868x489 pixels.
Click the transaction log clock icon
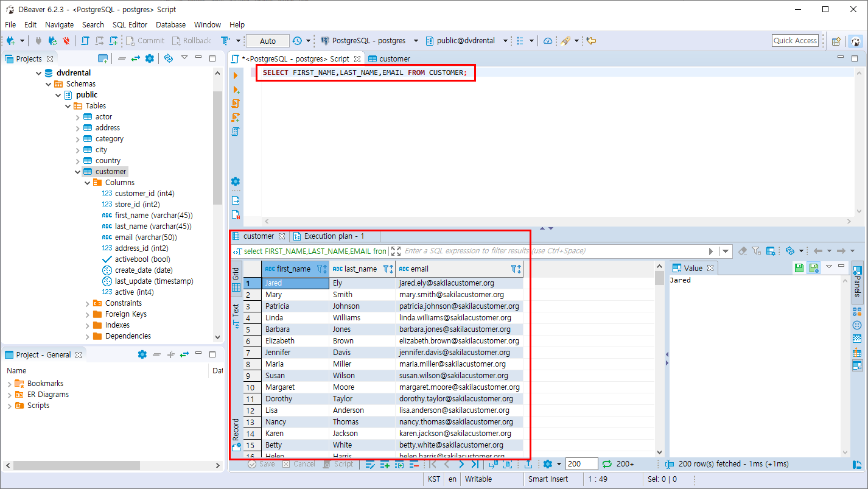coord(297,41)
